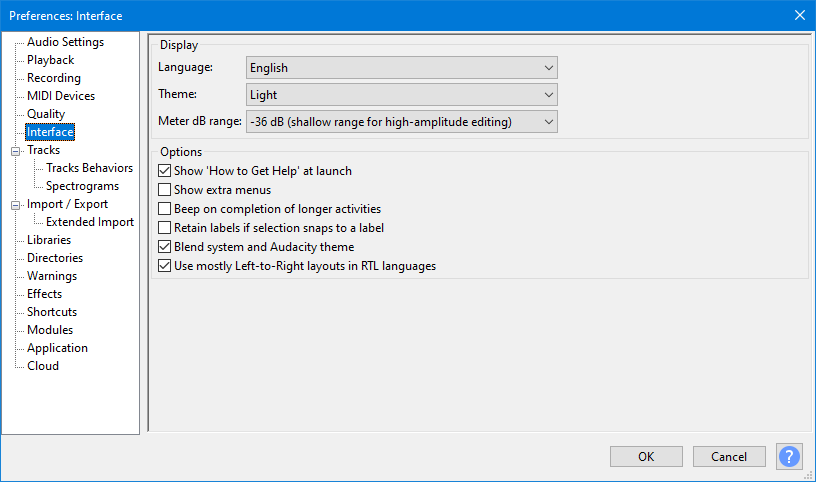
Task: Select Audio Settings category
Action: (66, 42)
